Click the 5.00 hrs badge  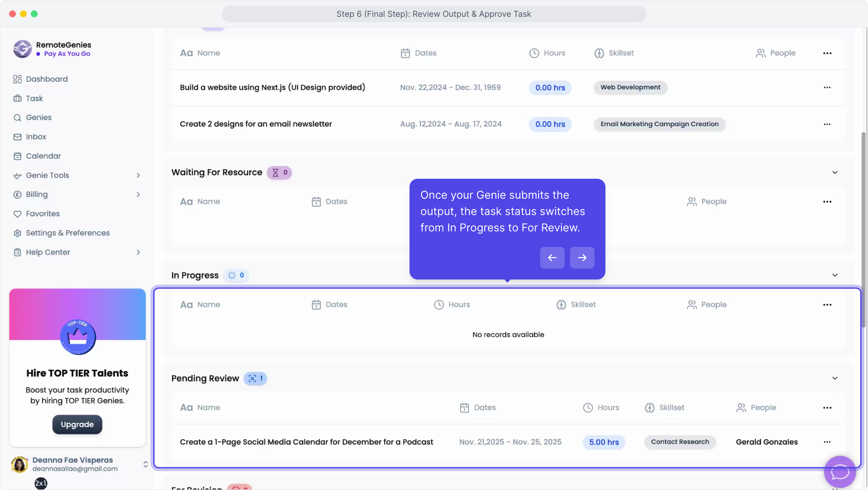[x=604, y=442]
